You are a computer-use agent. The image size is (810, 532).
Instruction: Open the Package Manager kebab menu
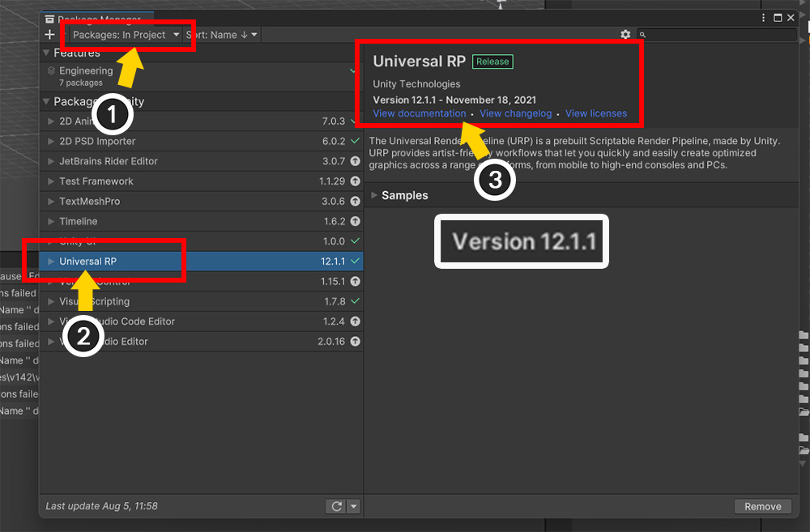[x=764, y=18]
